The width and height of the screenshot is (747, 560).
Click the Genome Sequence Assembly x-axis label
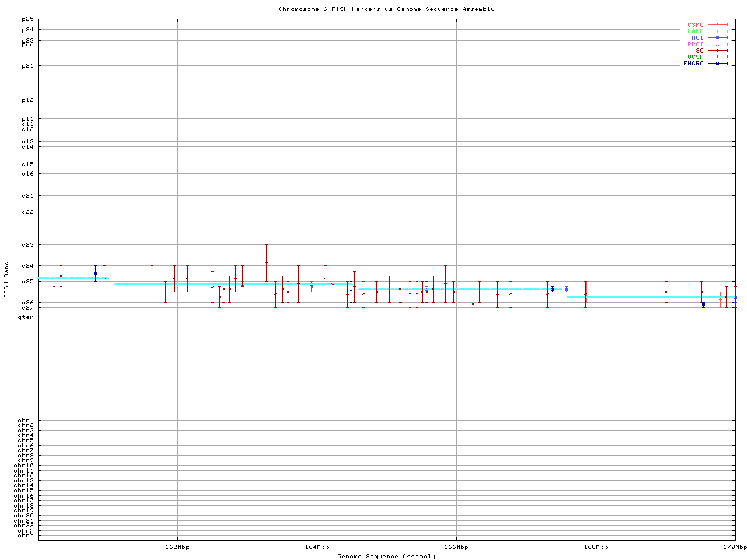click(x=386, y=556)
